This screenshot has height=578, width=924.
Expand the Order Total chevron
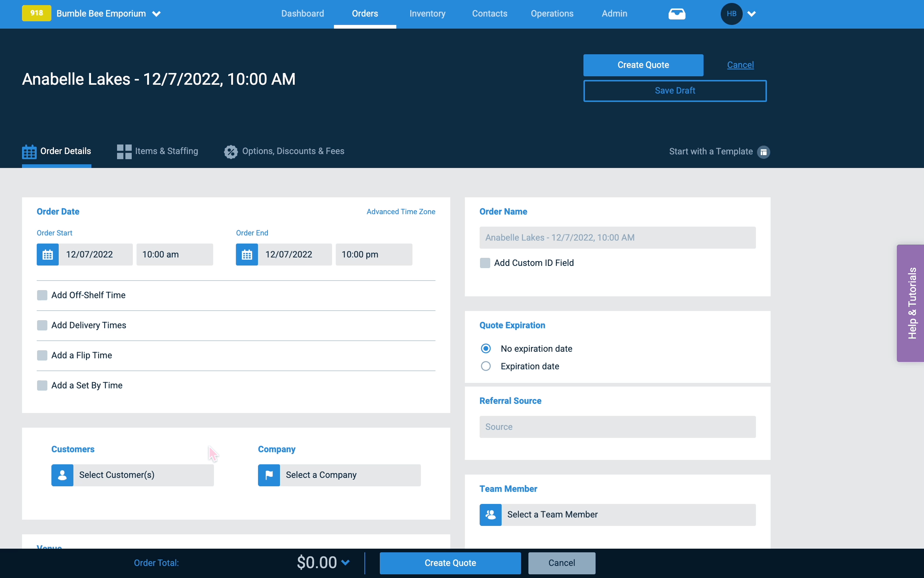(x=345, y=563)
